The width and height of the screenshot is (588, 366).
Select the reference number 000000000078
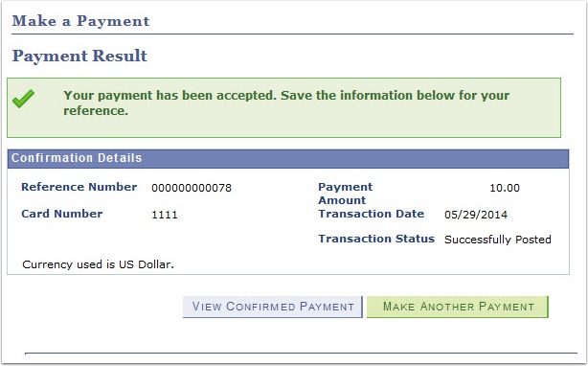pos(192,188)
